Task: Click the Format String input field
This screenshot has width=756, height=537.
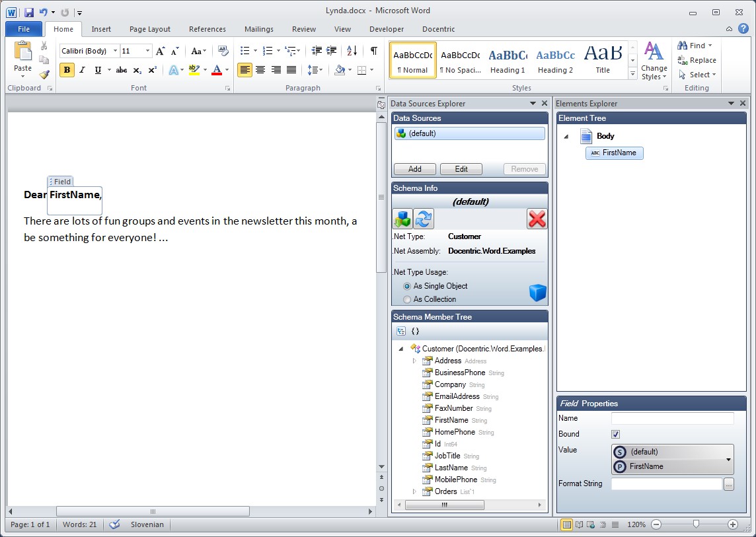Action: [x=667, y=484]
